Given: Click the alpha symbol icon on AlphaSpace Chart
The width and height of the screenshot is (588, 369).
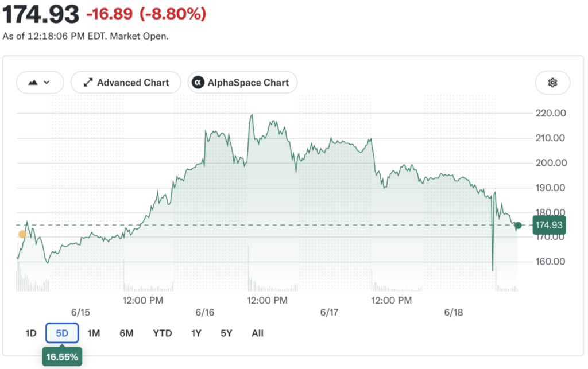Looking at the screenshot, I should pyautogui.click(x=198, y=83).
